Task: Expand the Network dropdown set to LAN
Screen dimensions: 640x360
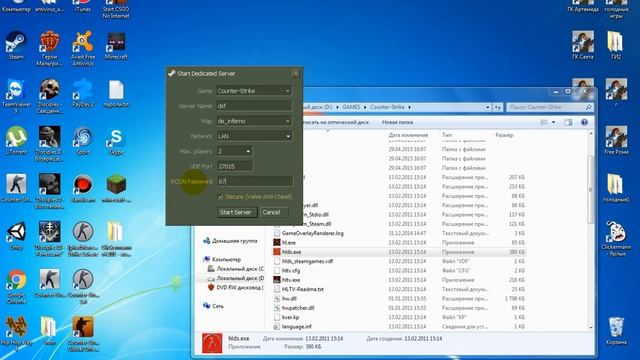Action: coord(288,136)
